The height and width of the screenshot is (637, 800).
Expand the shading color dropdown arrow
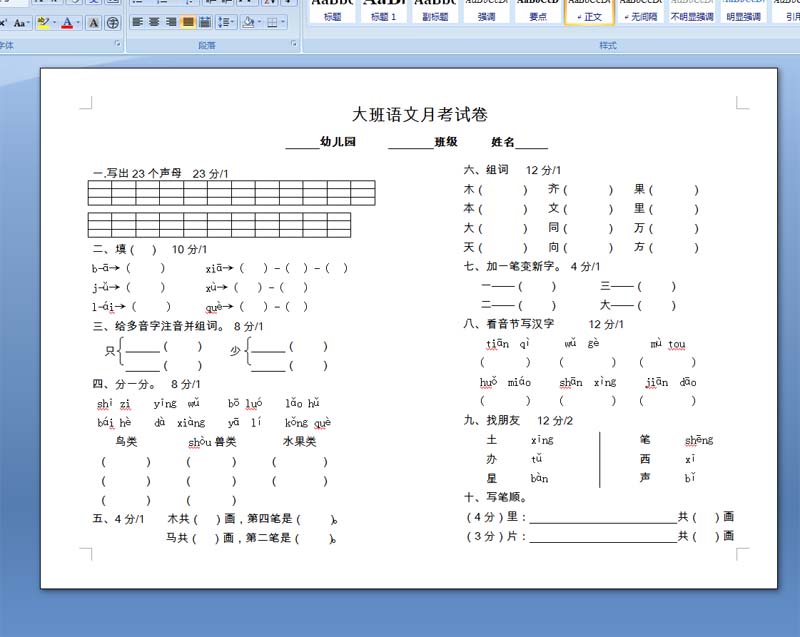tap(259, 22)
